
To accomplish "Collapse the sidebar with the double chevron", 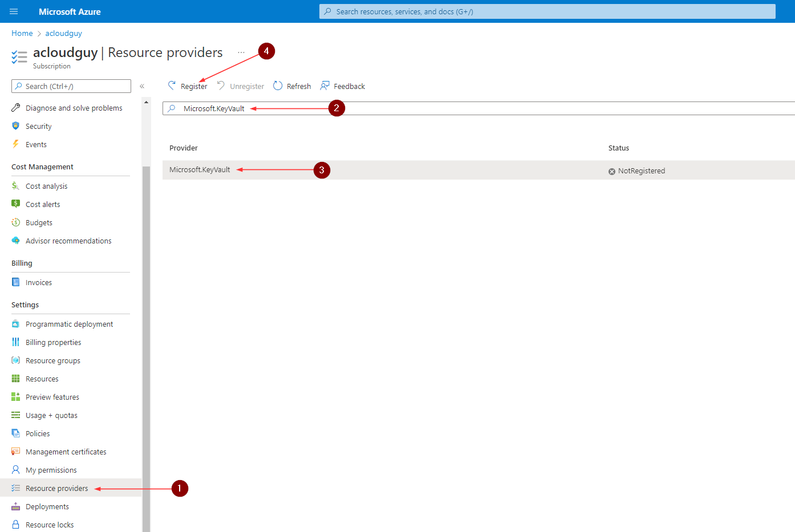I will [142, 86].
